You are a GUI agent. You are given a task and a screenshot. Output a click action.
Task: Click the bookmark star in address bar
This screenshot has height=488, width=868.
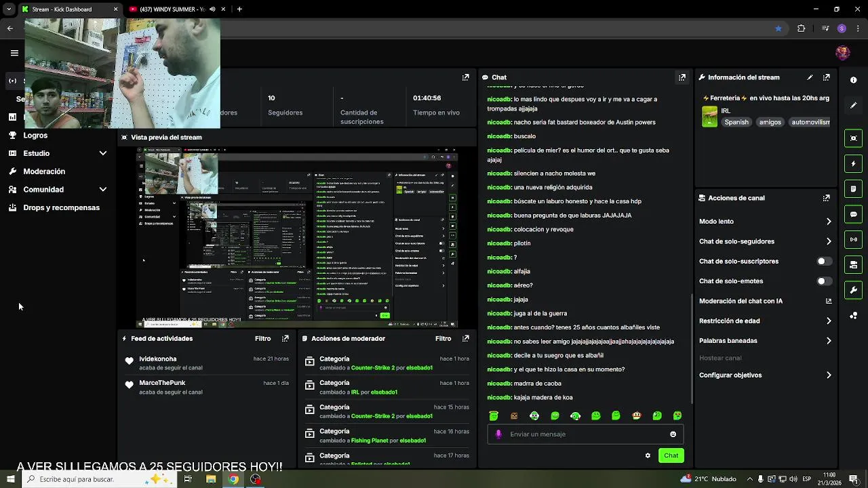[778, 28]
